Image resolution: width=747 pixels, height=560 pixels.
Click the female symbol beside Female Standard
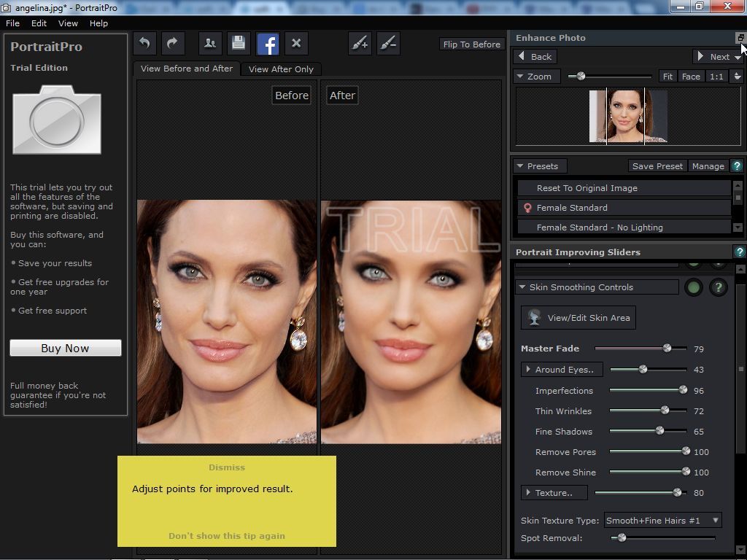(527, 208)
